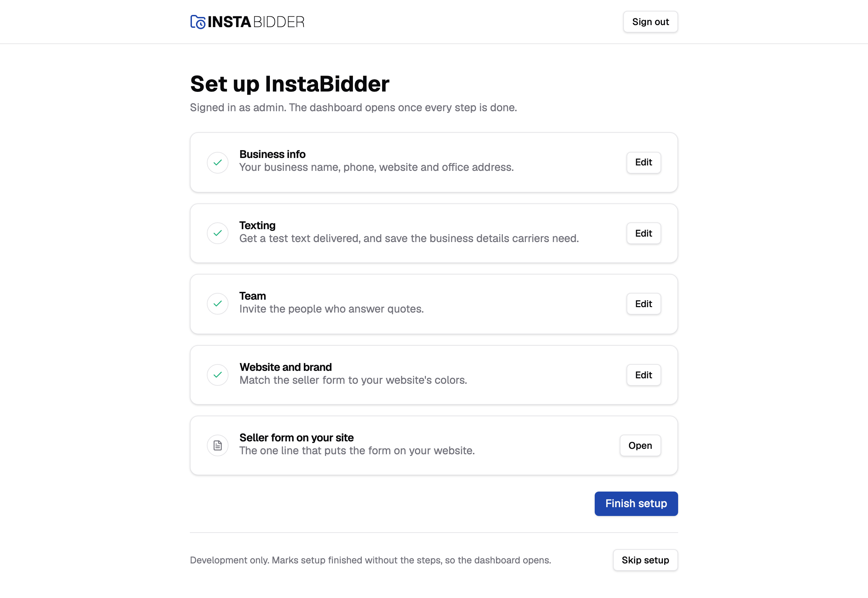Edit the Business info step

click(x=644, y=163)
